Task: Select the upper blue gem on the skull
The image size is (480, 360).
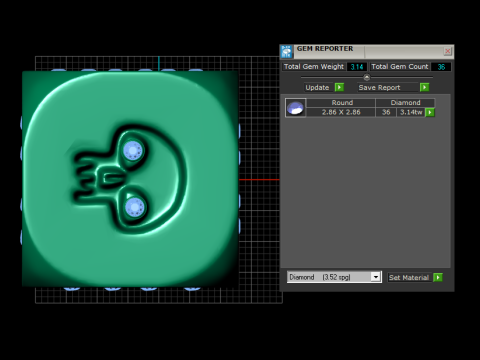Action: point(133,150)
